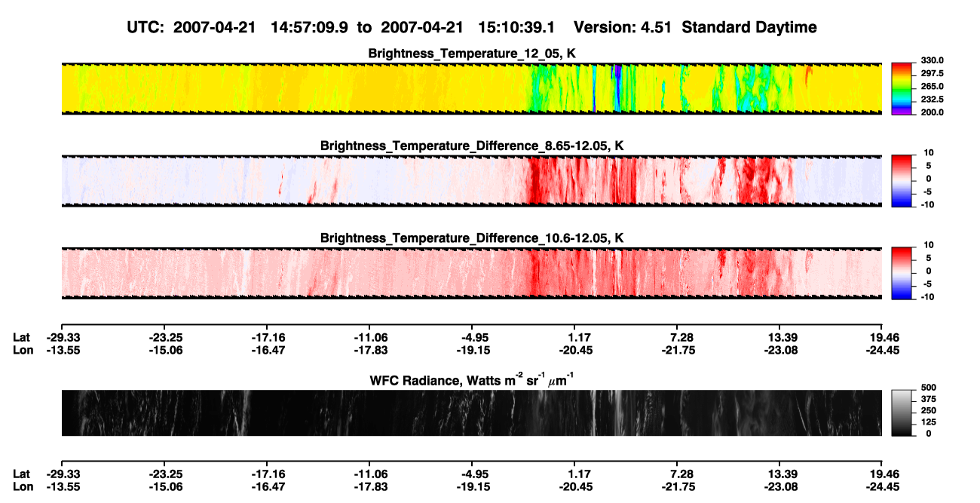Click the -5 tick on the 8.65-12.05 color bar
Screen dimensions: 980x503
[926, 192]
